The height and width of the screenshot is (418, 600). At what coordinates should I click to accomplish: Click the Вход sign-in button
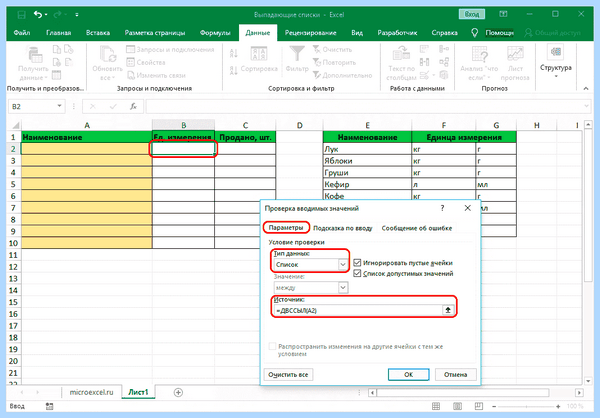pos(472,15)
